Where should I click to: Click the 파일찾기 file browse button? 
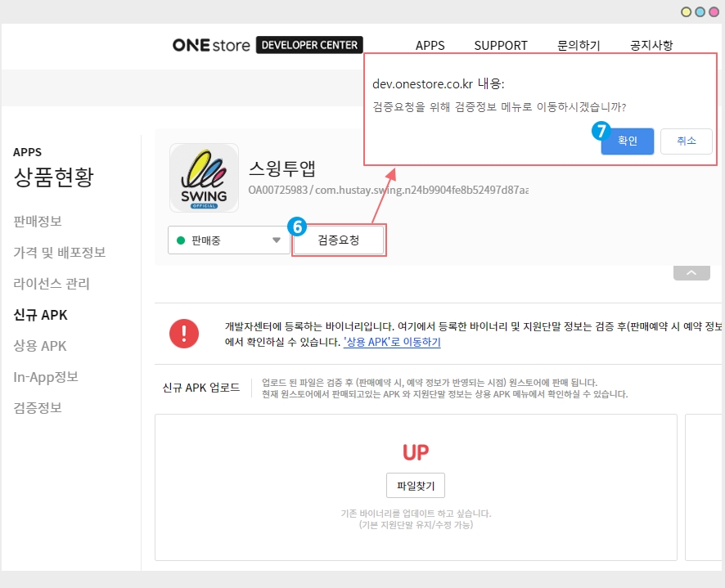coord(416,485)
